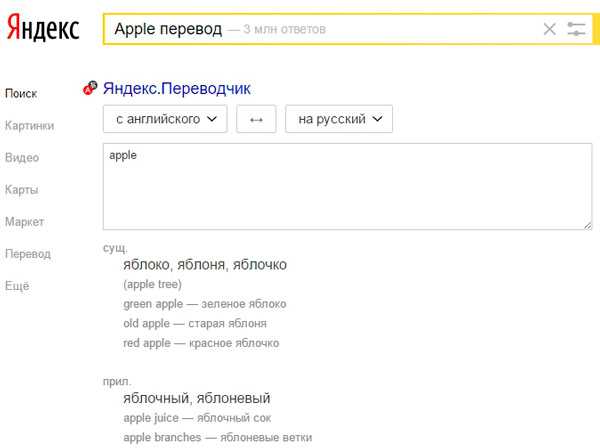This screenshot has height=448, width=600.
Task: Click the Yandex logo
Action: [x=44, y=29]
